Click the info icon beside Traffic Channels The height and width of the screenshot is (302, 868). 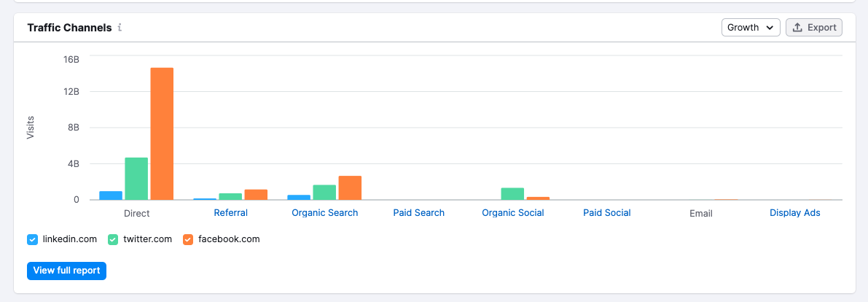(120, 27)
